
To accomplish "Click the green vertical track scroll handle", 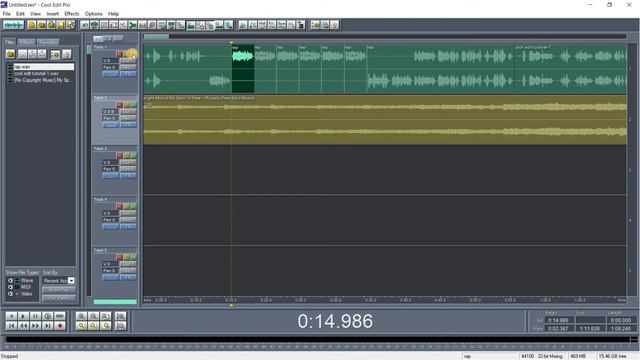I will click(89, 49).
